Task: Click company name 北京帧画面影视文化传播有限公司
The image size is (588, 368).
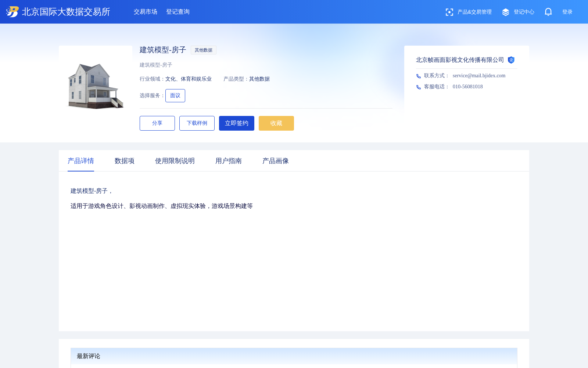Action: (x=460, y=60)
